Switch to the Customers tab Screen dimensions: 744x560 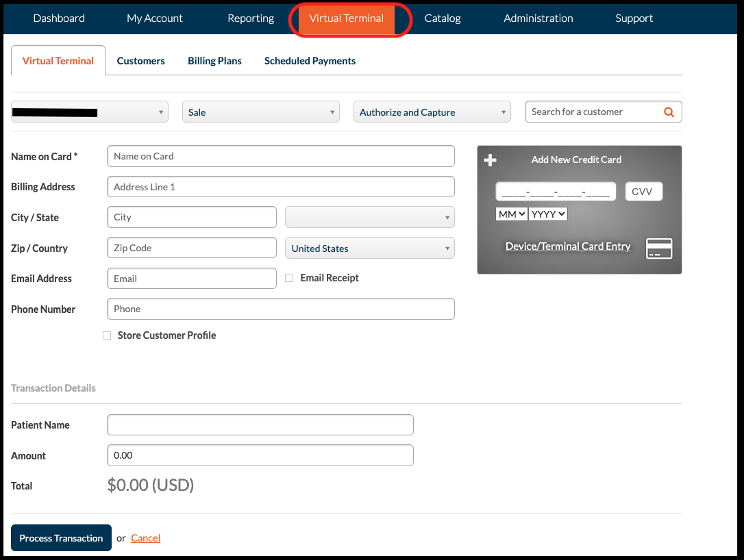click(140, 61)
